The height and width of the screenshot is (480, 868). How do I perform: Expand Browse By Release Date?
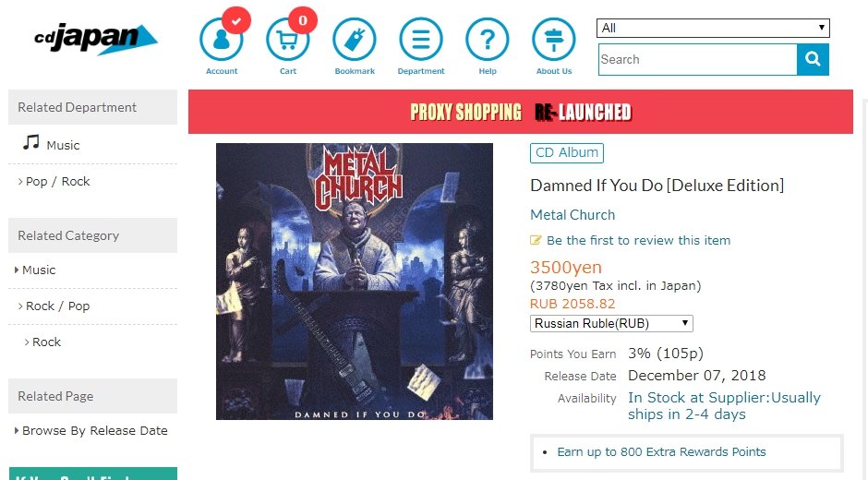pyautogui.click(x=92, y=431)
